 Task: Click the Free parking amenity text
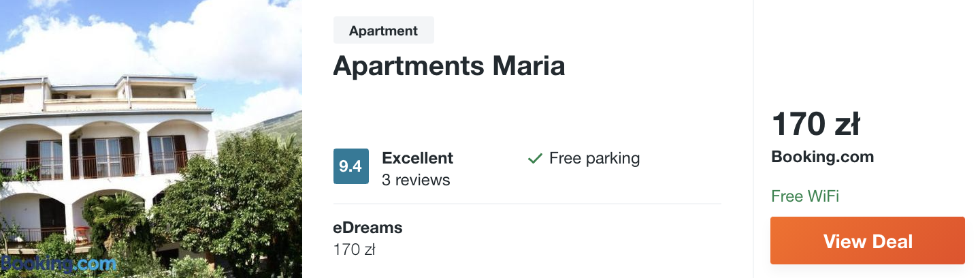coord(594,158)
